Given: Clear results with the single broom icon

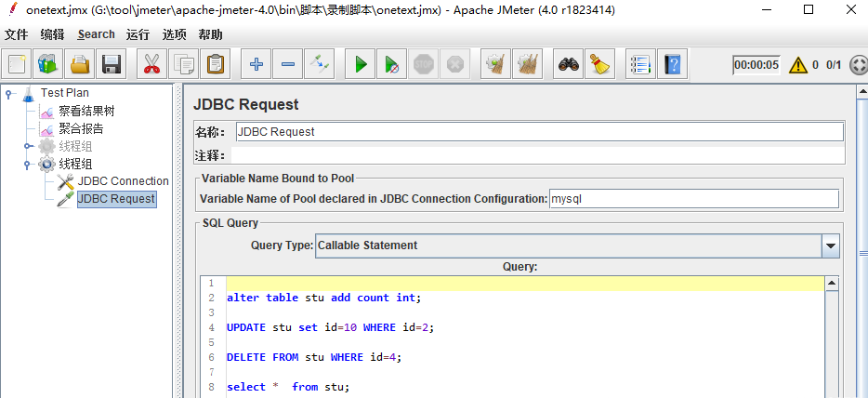Looking at the screenshot, I should pos(495,64).
